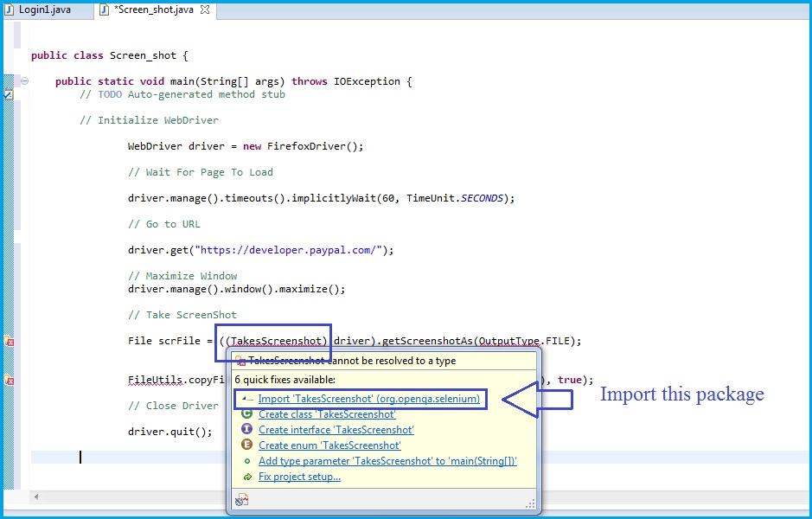Choose Create enum 'TakesScreenshot' fix

click(x=329, y=445)
